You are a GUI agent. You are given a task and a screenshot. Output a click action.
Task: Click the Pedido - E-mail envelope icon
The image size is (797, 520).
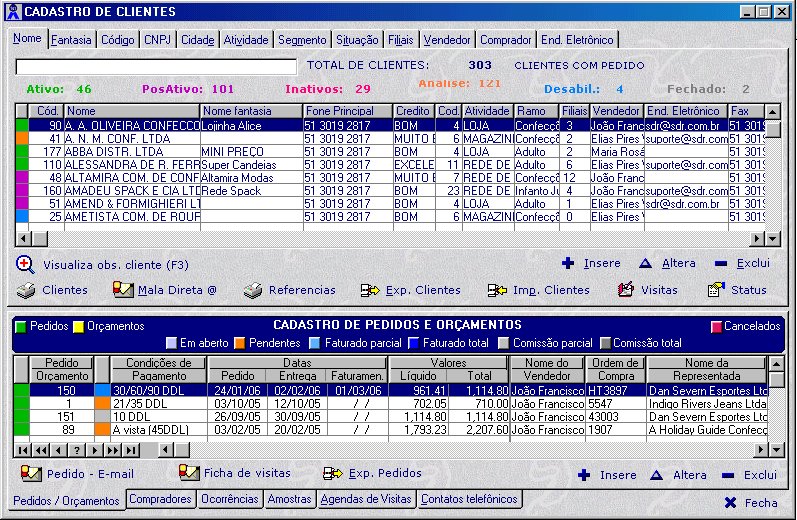pyautogui.click(x=31, y=473)
